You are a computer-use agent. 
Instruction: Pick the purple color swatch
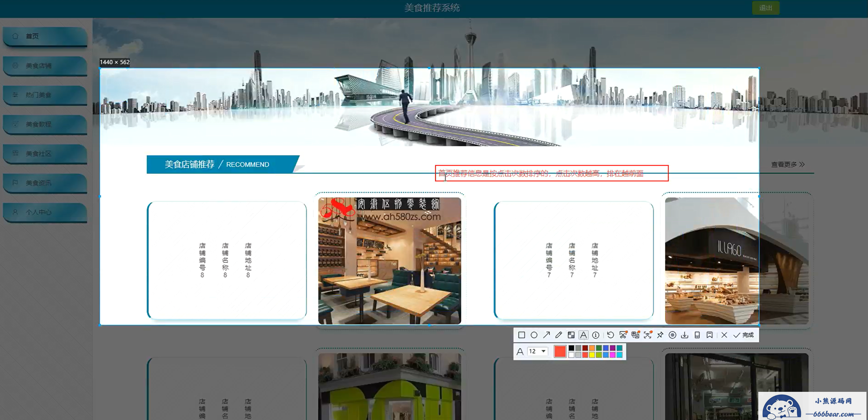613,348
